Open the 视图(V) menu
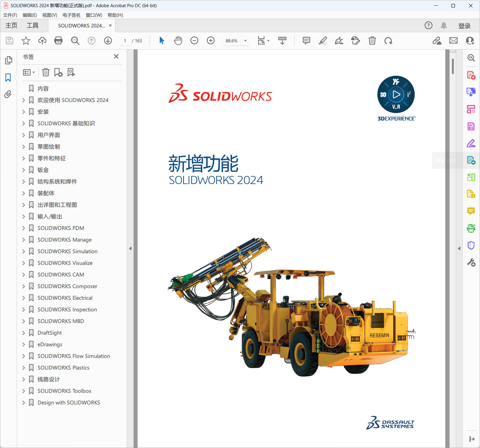The height and width of the screenshot is (448, 480). click(x=50, y=15)
